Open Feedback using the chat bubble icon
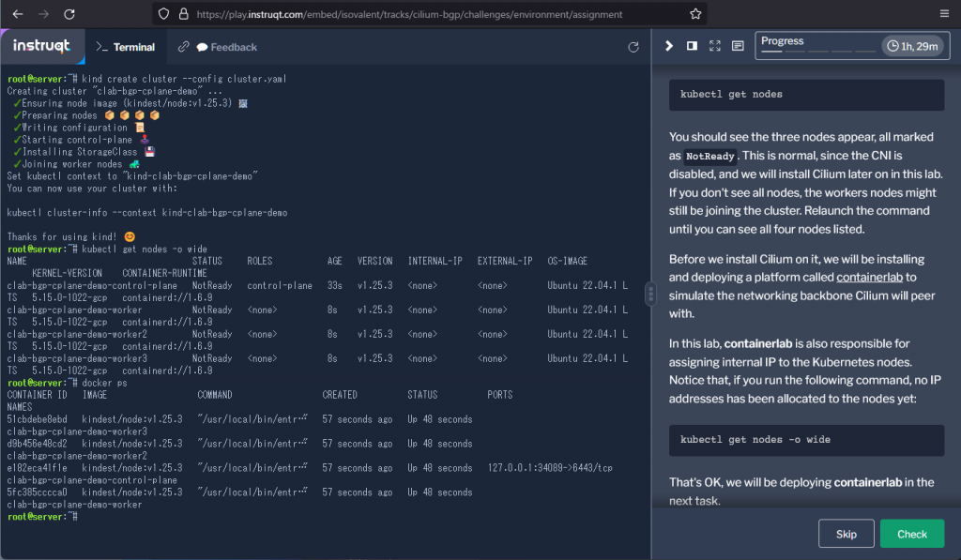 (203, 46)
